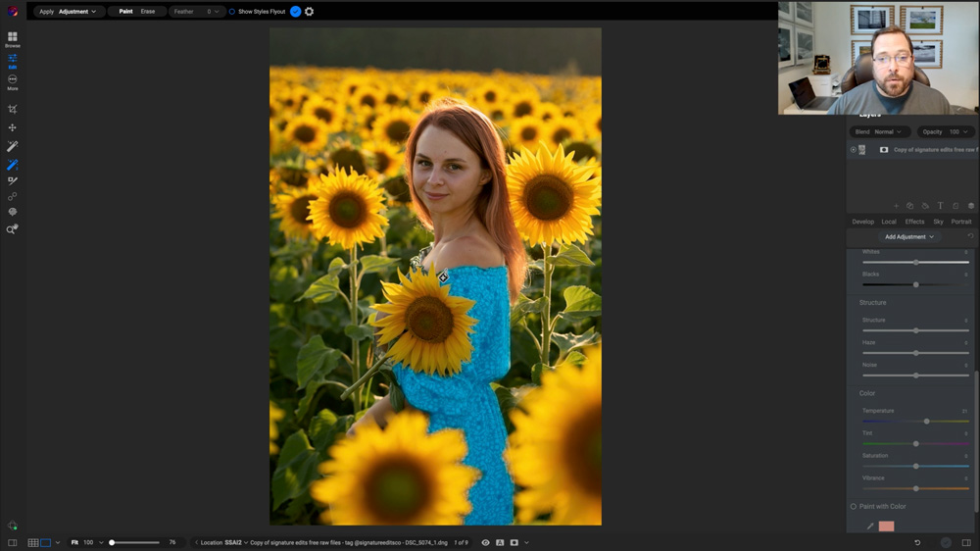Open the Blend mode Normal dropdown
The width and height of the screenshot is (980, 551).
click(880, 131)
